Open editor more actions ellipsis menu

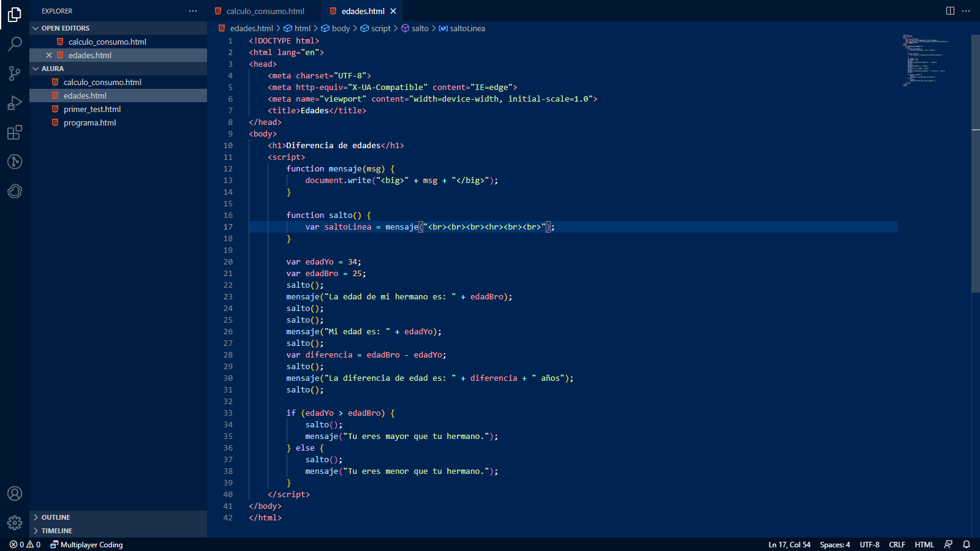tap(967, 11)
